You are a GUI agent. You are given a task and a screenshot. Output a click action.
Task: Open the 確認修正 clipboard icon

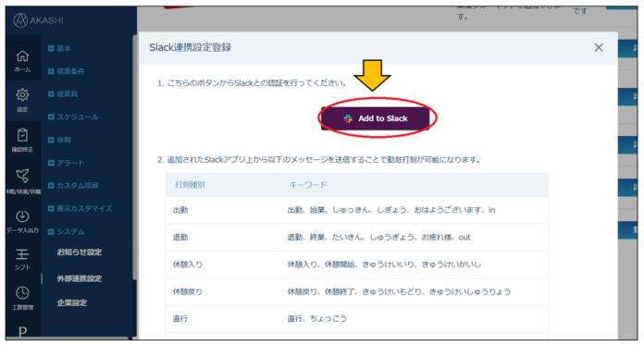[22, 140]
